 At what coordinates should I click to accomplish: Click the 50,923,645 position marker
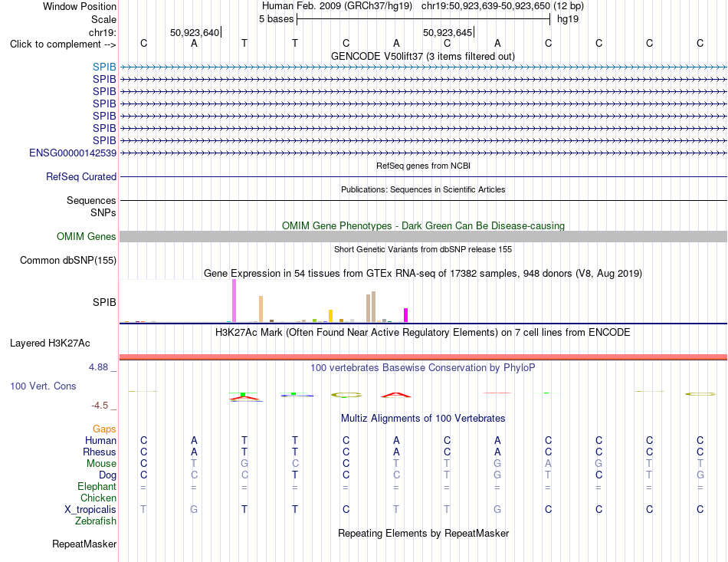coord(448,32)
